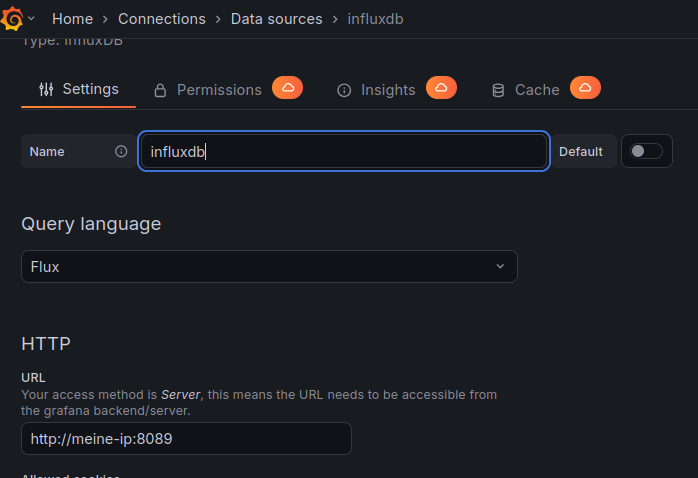Viewport: 698px width, 478px height.
Task: Click the Name input field containing influxdb
Action: pos(342,152)
